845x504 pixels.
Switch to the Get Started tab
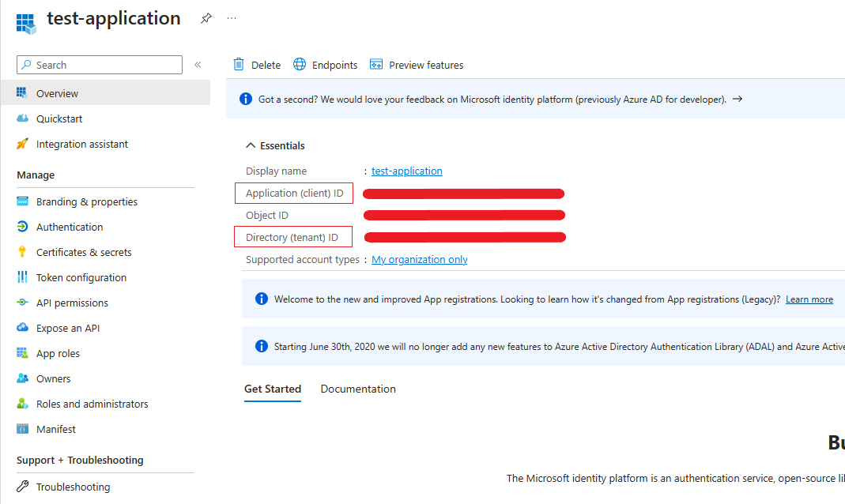pos(273,389)
